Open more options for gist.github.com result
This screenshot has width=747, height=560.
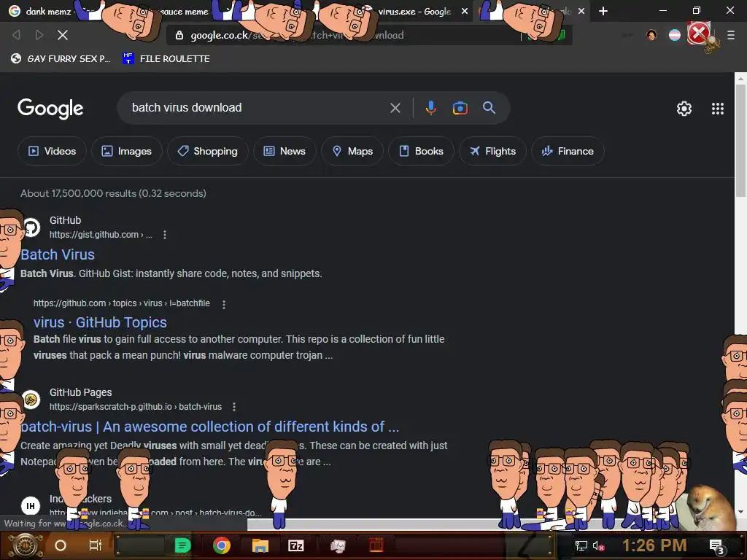coord(165,235)
